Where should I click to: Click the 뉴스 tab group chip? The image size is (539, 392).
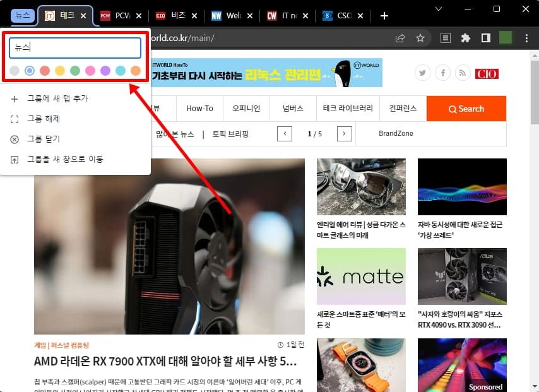click(23, 16)
